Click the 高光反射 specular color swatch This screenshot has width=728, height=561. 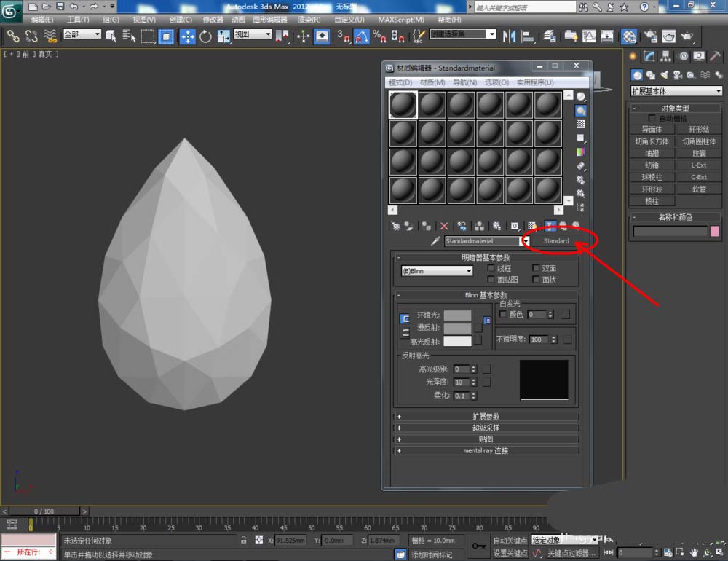click(457, 341)
